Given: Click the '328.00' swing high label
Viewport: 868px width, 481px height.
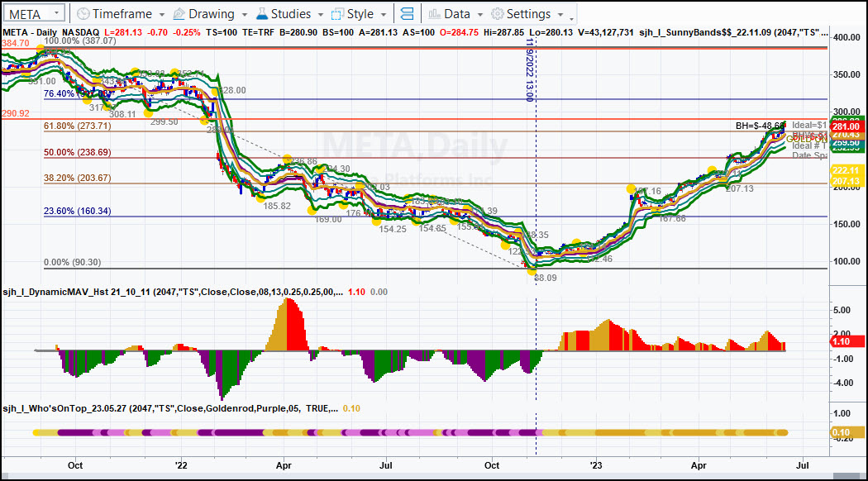Looking at the screenshot, I should pyautogui.click(x=232, y=91).
